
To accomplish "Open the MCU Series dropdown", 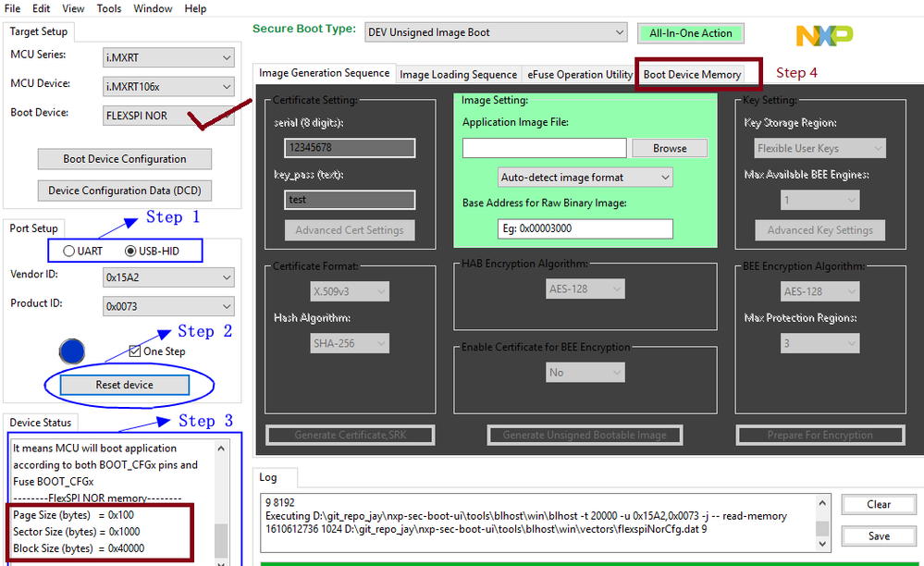I will [x=168, y=57].
